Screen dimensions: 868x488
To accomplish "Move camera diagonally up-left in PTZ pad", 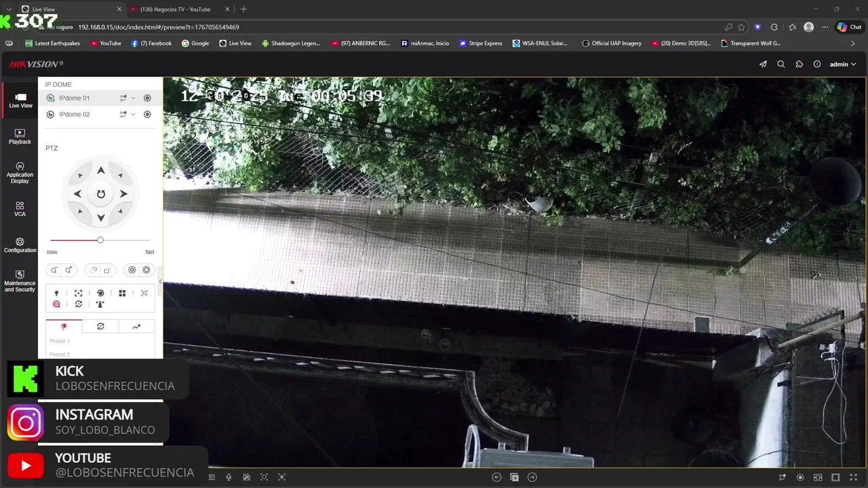I will click(80, 176).
